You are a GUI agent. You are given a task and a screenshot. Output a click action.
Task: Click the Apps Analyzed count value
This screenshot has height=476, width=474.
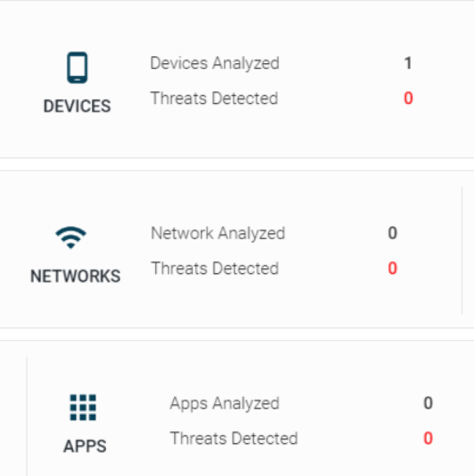tap(428, 403)
